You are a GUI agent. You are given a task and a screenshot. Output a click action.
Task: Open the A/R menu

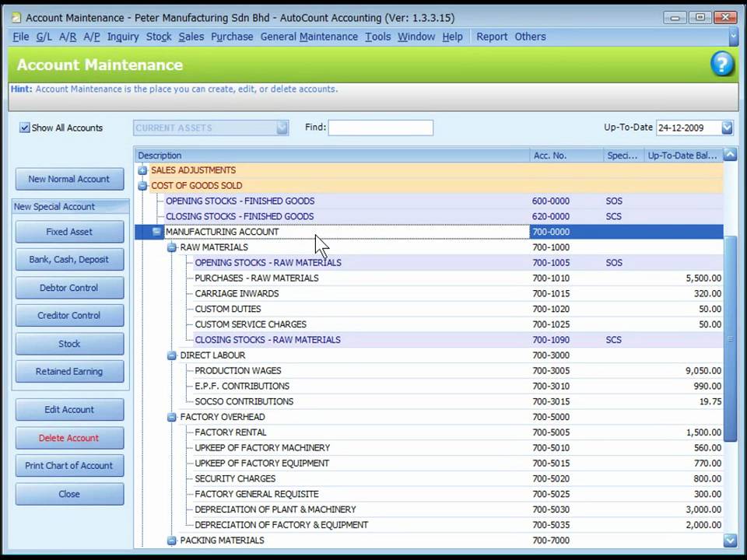68,37
